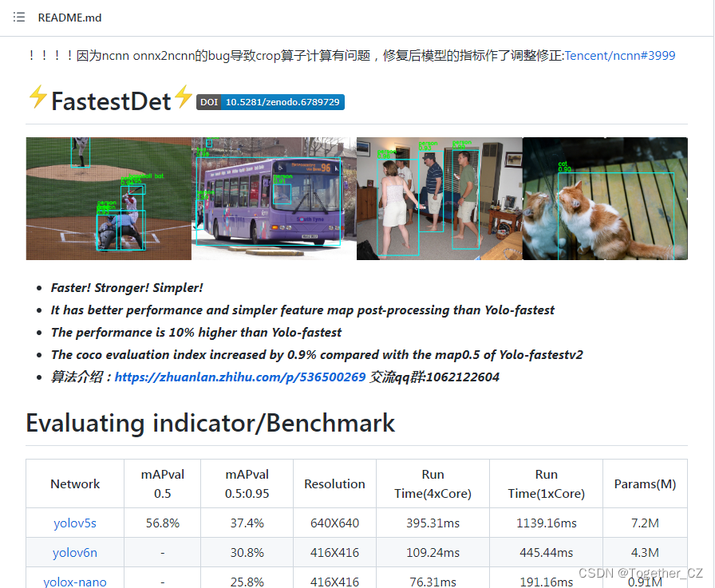715x588 pixels.
Task: Click the 30.8% mAP cell
Action: click(247, 552)
